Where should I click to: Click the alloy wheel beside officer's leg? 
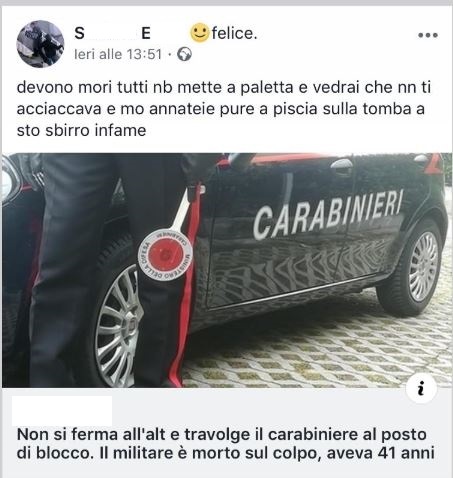pos(117,325)
